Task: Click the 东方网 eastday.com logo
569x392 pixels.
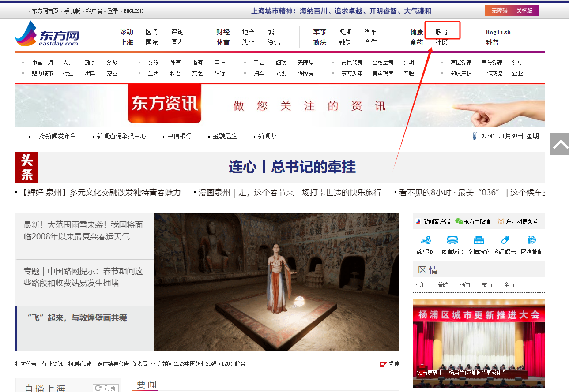Action: click(x=48, y=34)
